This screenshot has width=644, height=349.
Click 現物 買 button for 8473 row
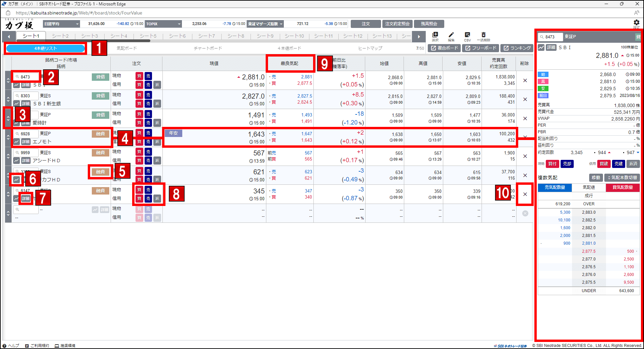(x=139, y=76)
